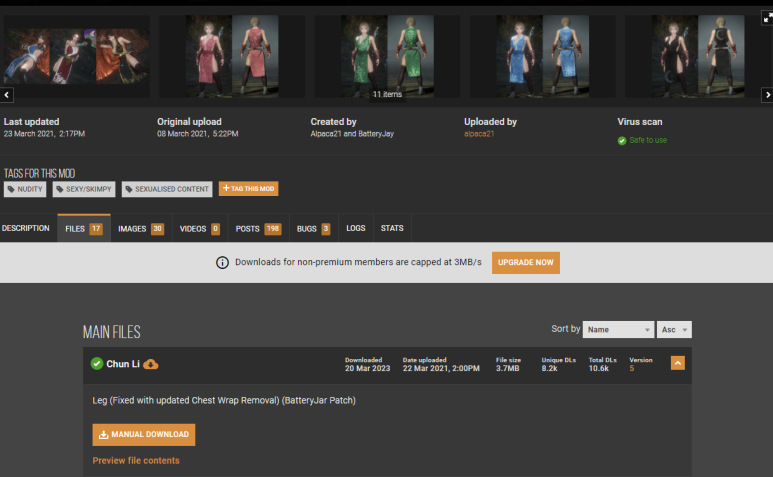
Task: Click the Last updated date text
Action: pyautogui.click(x=44, y=134)
